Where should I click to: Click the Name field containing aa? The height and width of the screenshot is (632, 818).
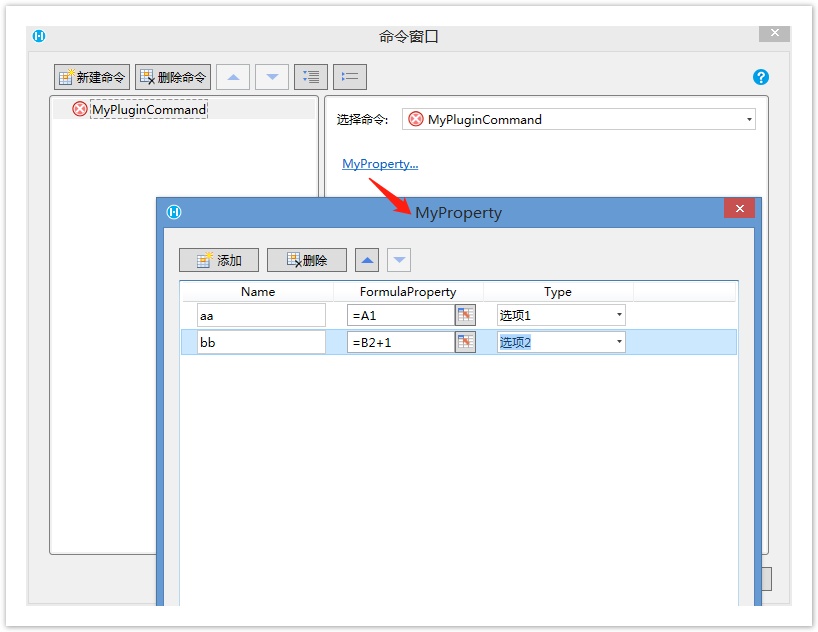(261, 315)
